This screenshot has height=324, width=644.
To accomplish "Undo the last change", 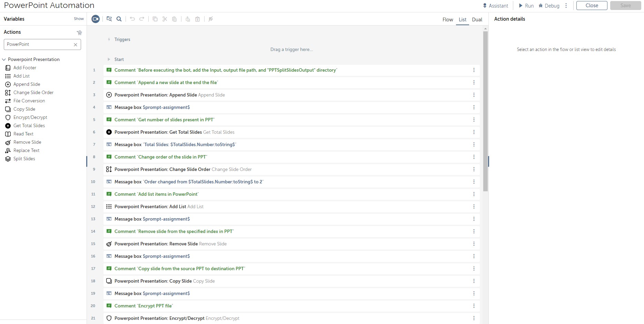I will (132, 19).
